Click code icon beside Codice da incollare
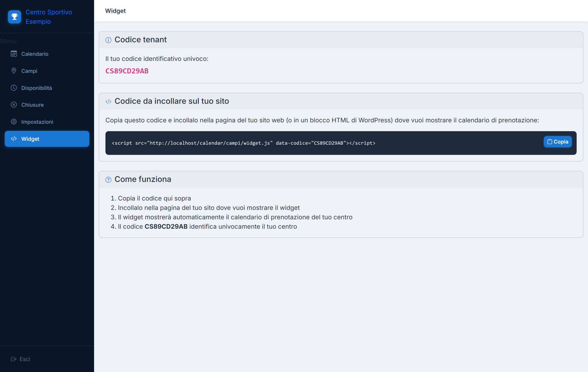Viewport: 588px width, 372px height. click(x=108, y=102)
